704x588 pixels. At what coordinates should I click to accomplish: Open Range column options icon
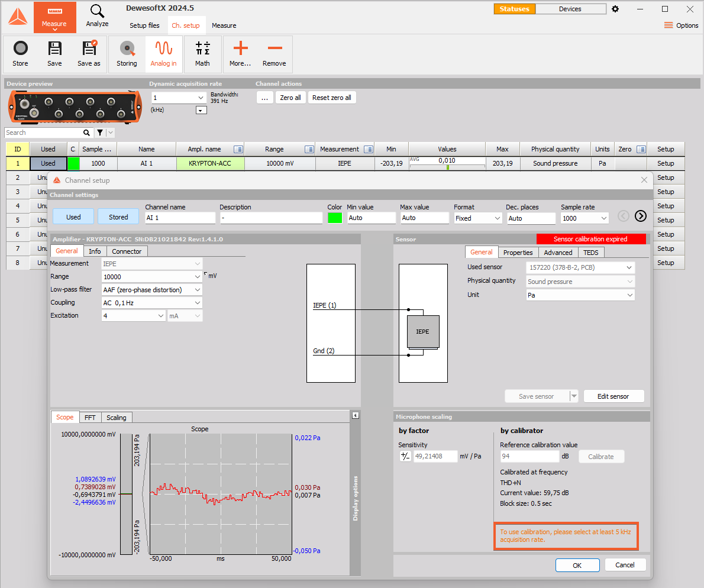(309, 150)
